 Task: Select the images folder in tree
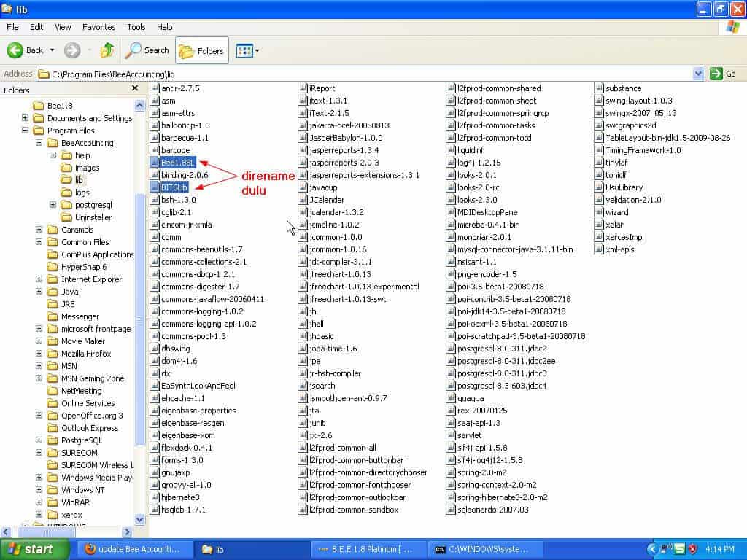click(x=80, y=168)
